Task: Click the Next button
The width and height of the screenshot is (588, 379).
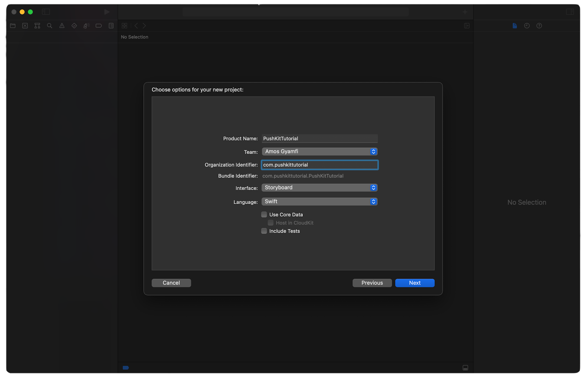Action: 415,283
